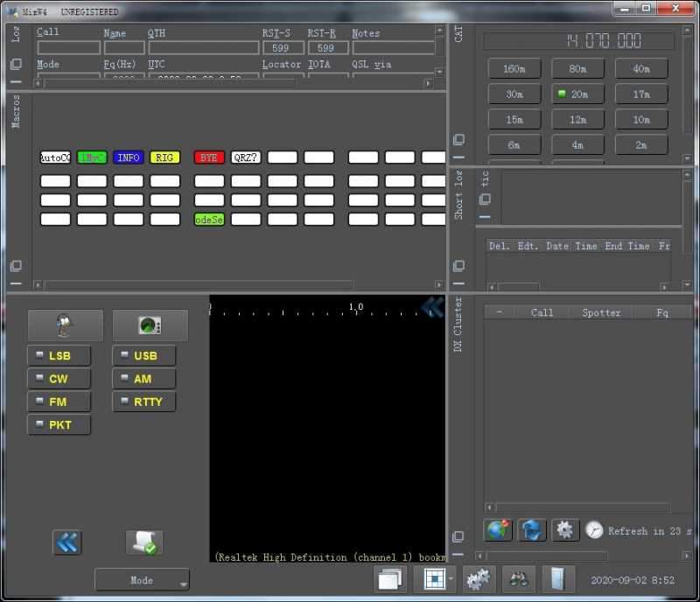Switch to the Macros side tab
The image size is (700, 602).
click(15, 109)
